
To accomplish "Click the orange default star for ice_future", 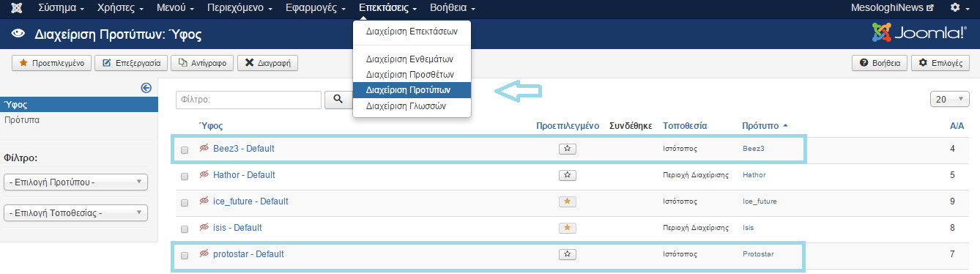I will [x=567, y=201].
